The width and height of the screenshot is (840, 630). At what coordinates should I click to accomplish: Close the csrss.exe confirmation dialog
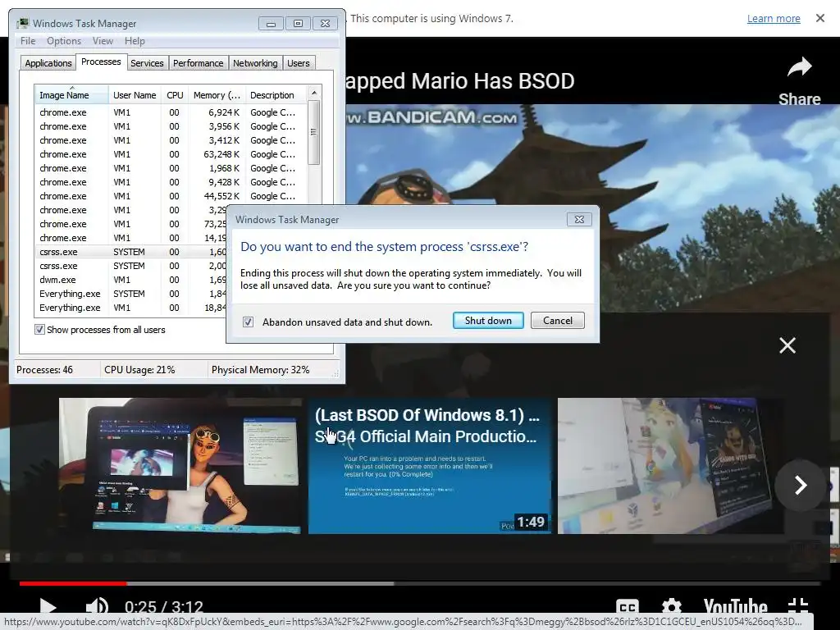pos(579,219)
